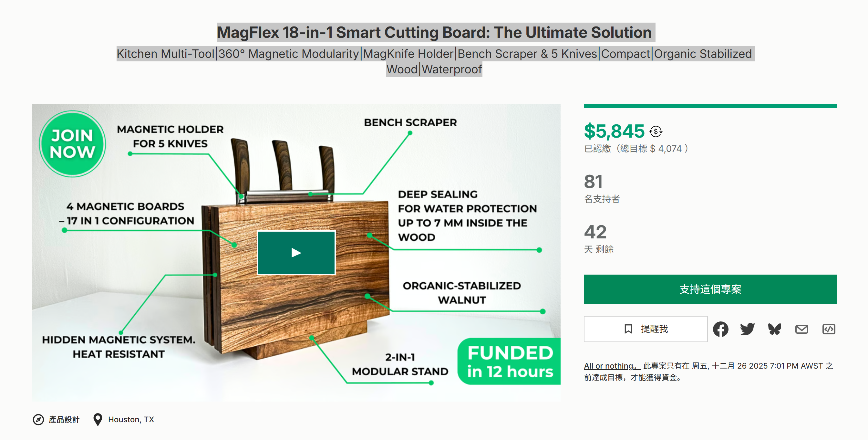Share the project on Twitter
The width and height of the screenshot is (868, 440).
tap(748, 329)
